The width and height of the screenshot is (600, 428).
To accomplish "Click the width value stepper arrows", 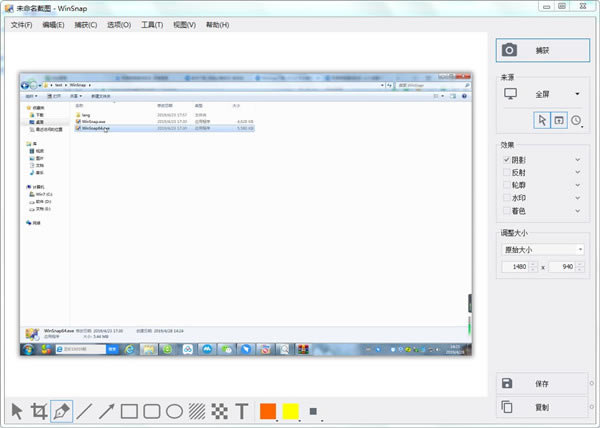I will click(533, 267).
